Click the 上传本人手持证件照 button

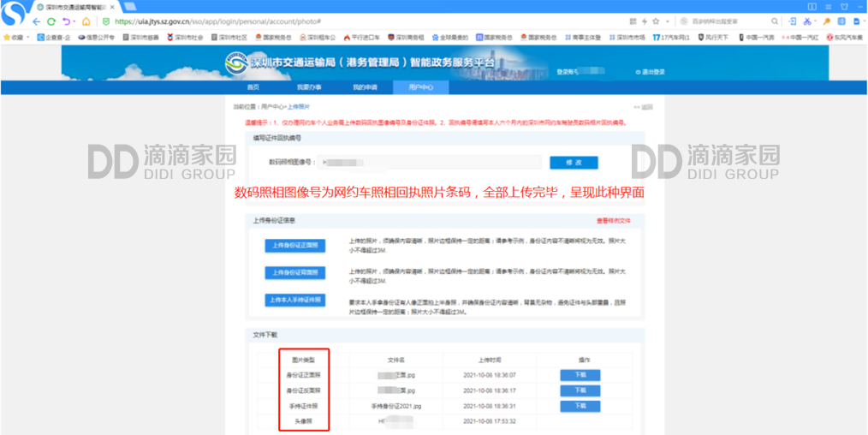(295, 300)
